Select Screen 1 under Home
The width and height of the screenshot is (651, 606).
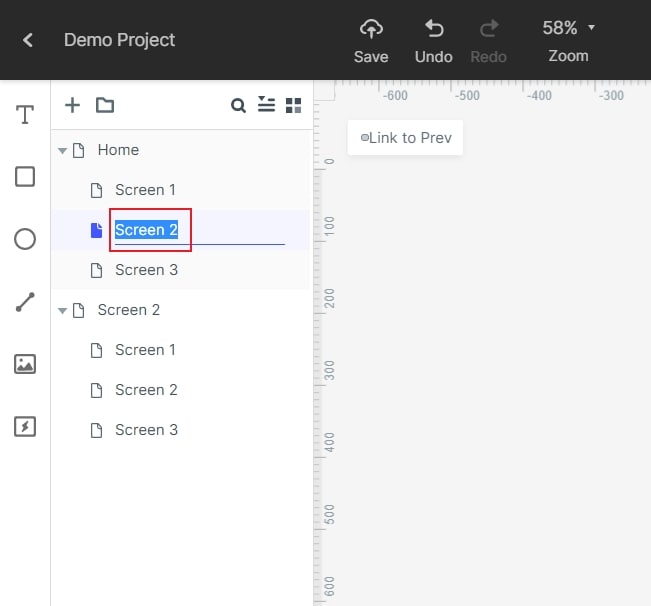coord(145,190)
